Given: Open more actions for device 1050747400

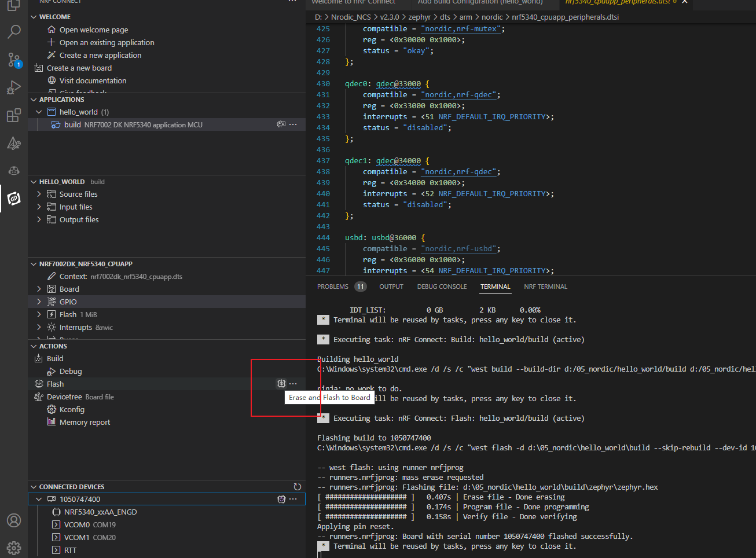Looking at the screenshot, I should pyautogui.click(x=293, y=499).
